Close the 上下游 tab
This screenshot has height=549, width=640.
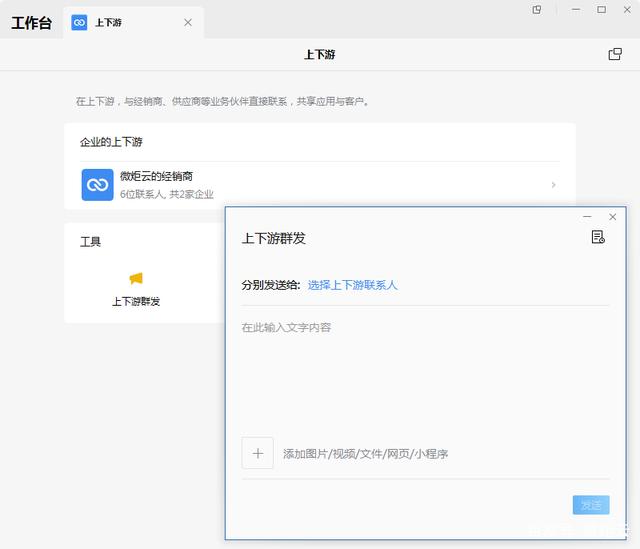[188, 22]
